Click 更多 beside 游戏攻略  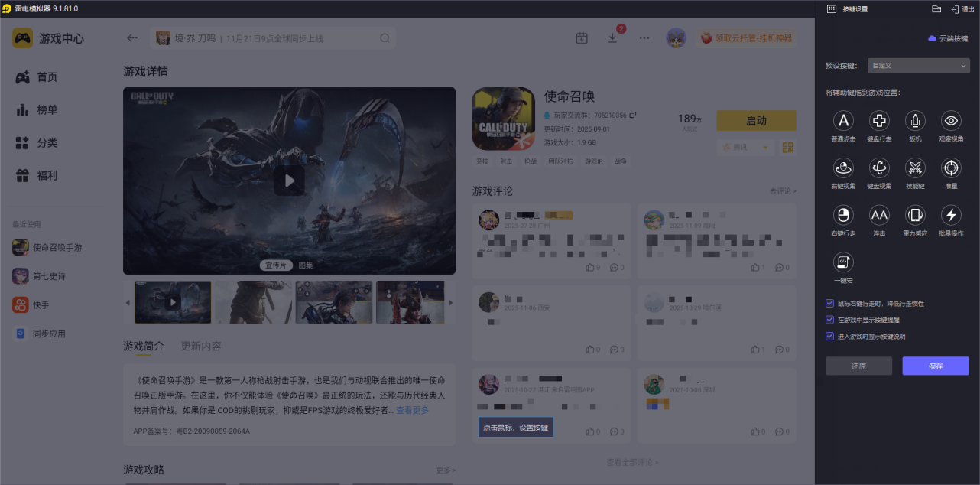pyautogui.click(x=446, y=470)
